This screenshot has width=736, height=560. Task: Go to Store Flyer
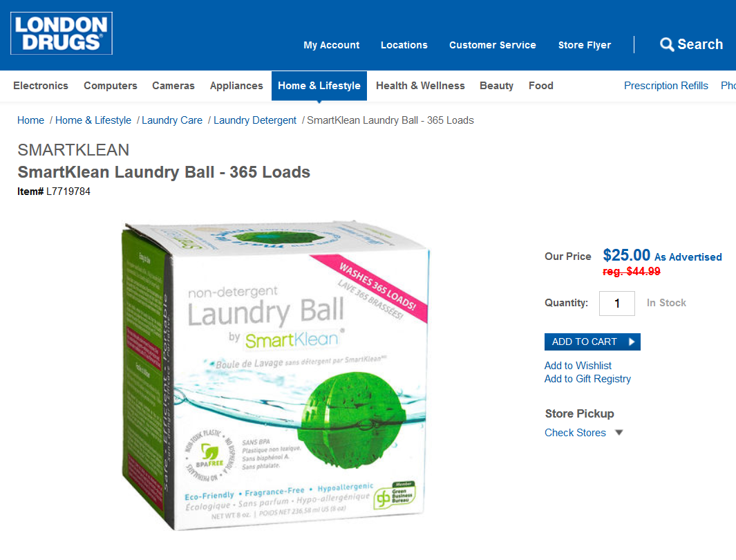585,45
